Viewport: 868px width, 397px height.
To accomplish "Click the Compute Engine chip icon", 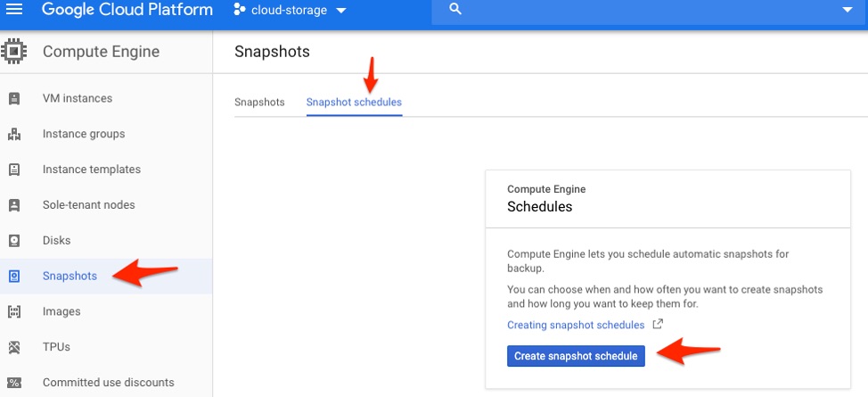I will tap(13, 52).
